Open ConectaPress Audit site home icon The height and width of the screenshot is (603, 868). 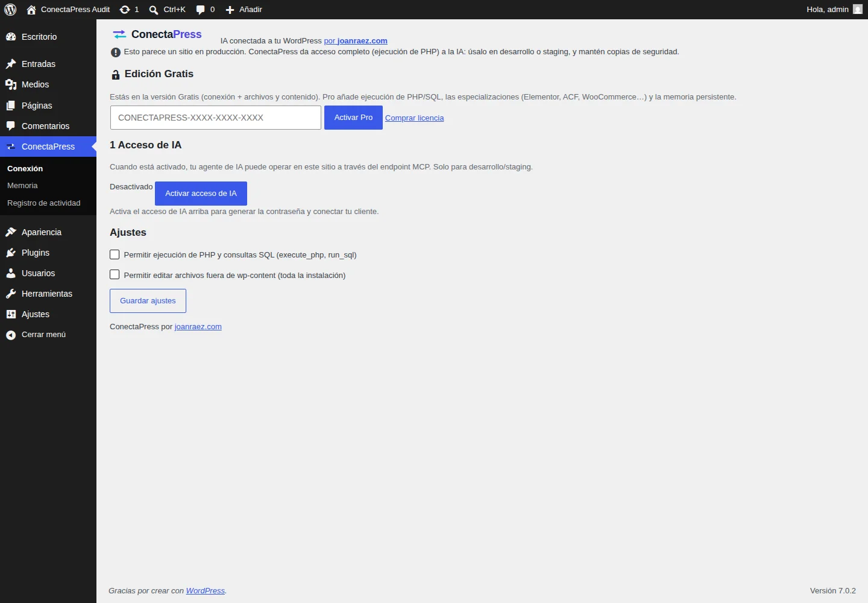[31, 10]
